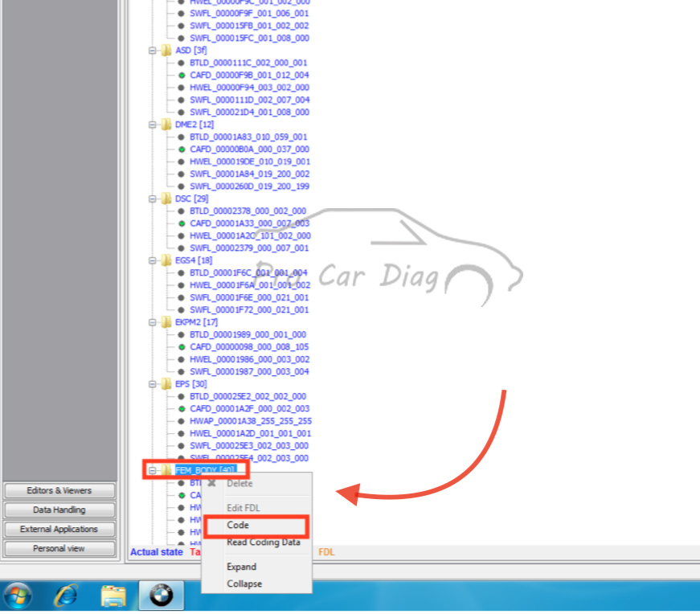Select SWFL_000021D4_001_008_000 entry
This screenshot has height=614, width=700.
point(250,112)
